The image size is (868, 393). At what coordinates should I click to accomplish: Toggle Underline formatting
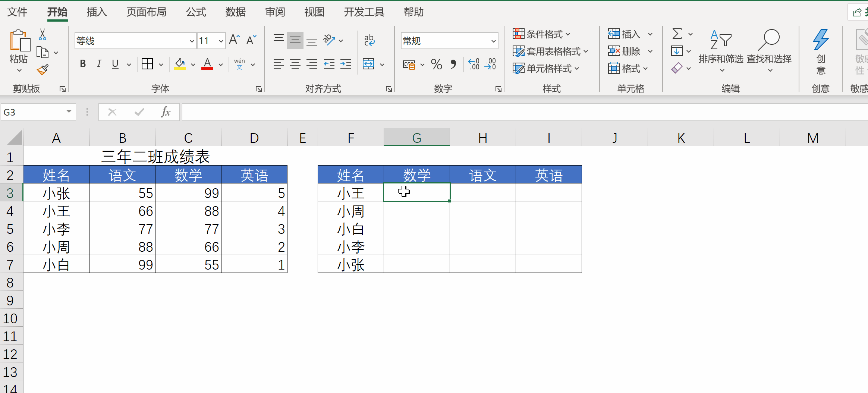[x=115, y=64]
